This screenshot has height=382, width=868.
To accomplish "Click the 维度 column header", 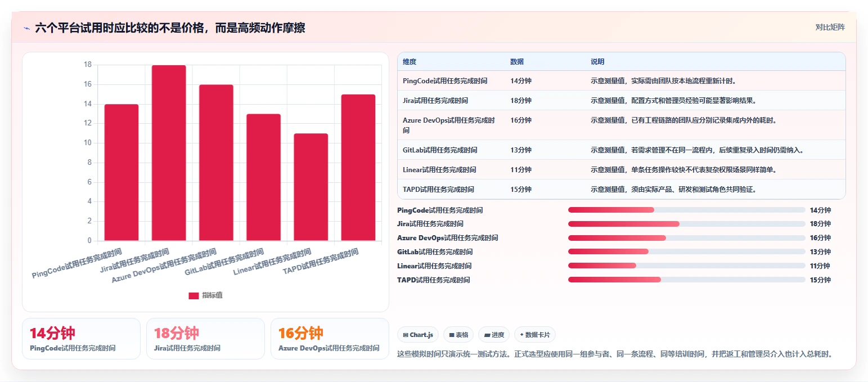I will click(x=410, y=62).
